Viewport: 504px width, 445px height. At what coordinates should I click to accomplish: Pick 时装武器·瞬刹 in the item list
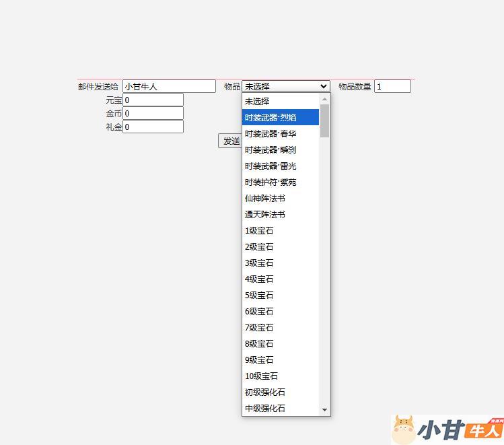280,149
